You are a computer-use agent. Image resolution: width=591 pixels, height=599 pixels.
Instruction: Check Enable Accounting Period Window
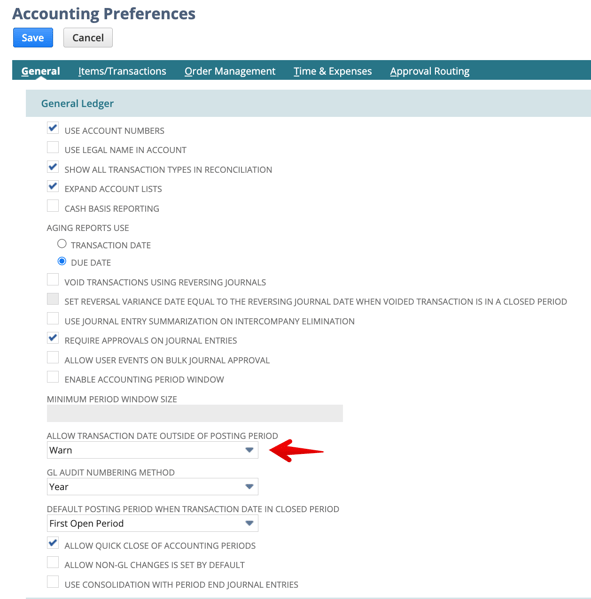(x=53, y=377)
